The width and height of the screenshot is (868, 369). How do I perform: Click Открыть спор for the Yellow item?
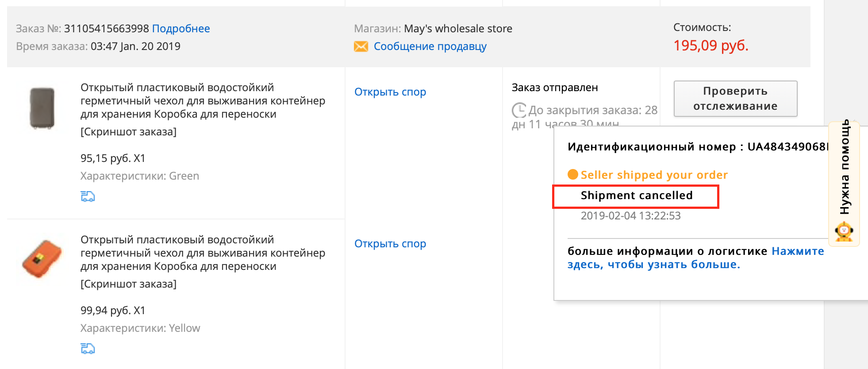[390, 244]
